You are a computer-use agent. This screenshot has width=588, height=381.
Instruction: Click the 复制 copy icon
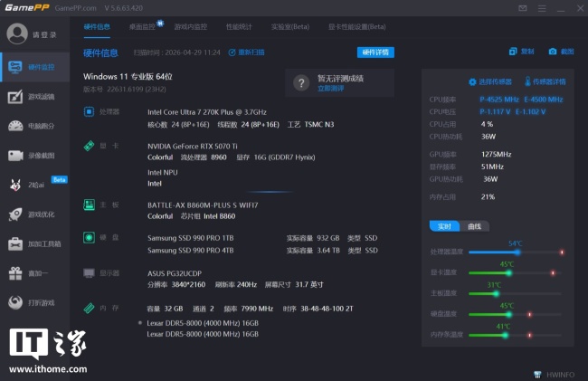[513, 52]
